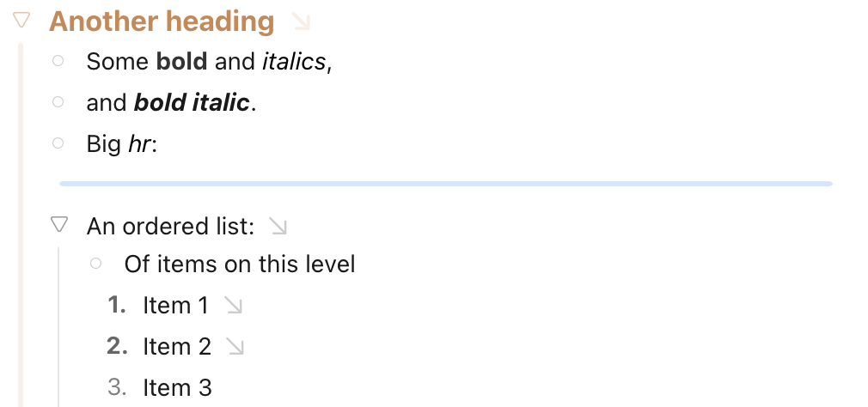This screenshot has height=407, width=868.
Task: Select the bullet next to "Big hr:"
Action: 58,143
